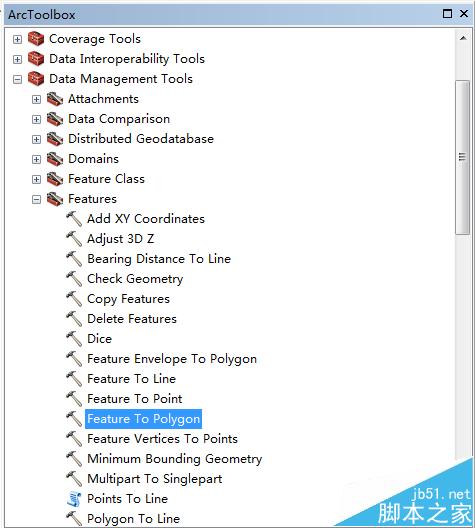Expand the Data Comparison toolset
The height and width of the screenshot is (528, 475).
coord(36,120)
